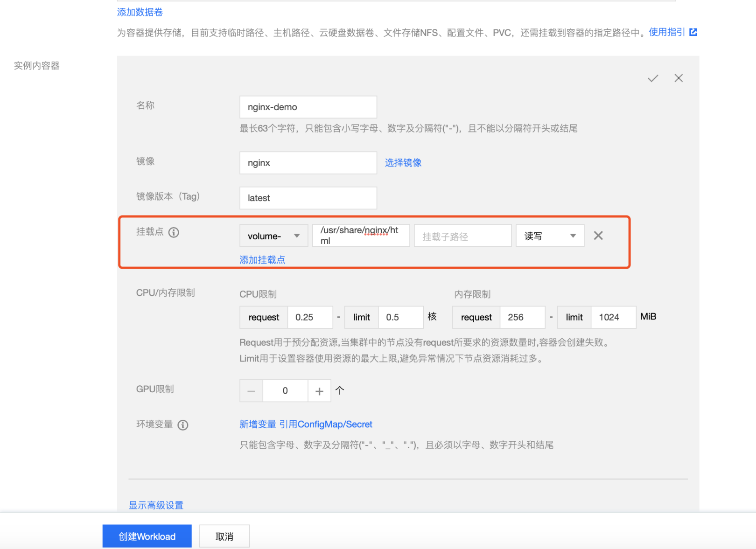The width and height of the screenshot is (756, 549).
Task: Click the 实例内容器 section label
Action: (37, 66)
